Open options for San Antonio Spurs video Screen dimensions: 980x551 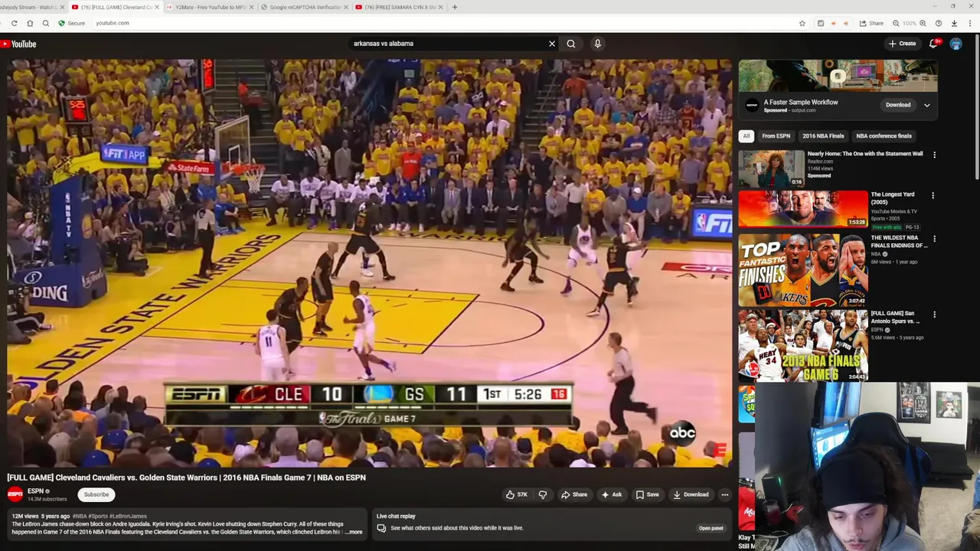[934, 315]
